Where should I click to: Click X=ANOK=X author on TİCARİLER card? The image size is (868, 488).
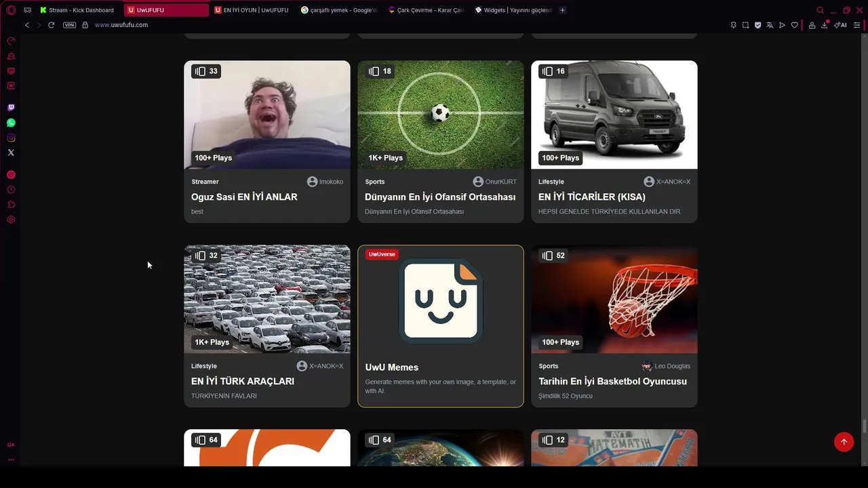point(667,182)
